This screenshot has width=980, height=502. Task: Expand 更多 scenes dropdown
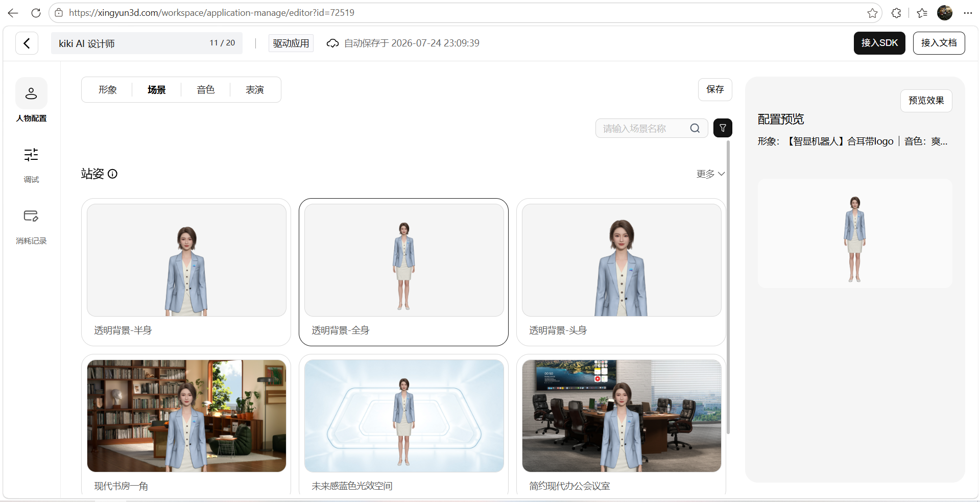pos(711,174)
